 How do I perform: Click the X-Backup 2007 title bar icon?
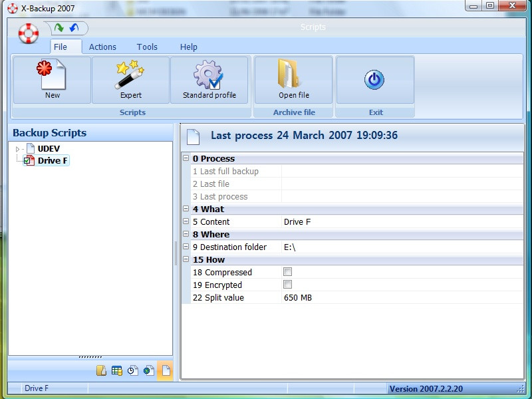click(x=12, y=8)
